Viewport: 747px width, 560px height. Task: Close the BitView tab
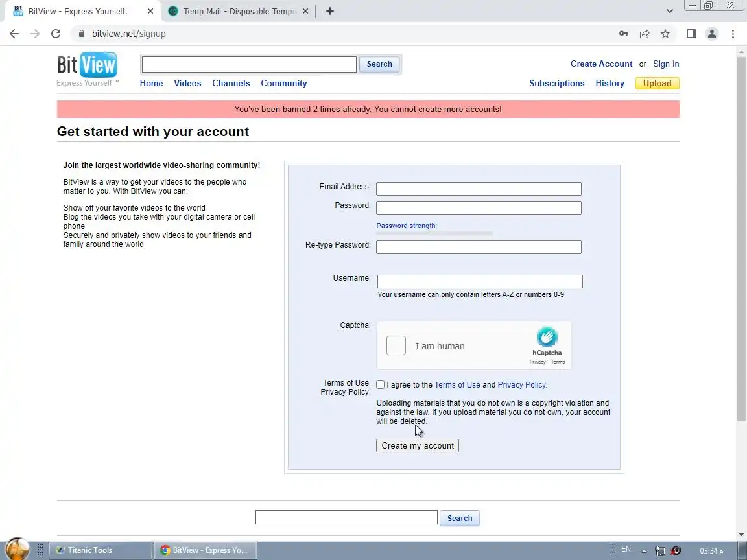coord(150,11)
